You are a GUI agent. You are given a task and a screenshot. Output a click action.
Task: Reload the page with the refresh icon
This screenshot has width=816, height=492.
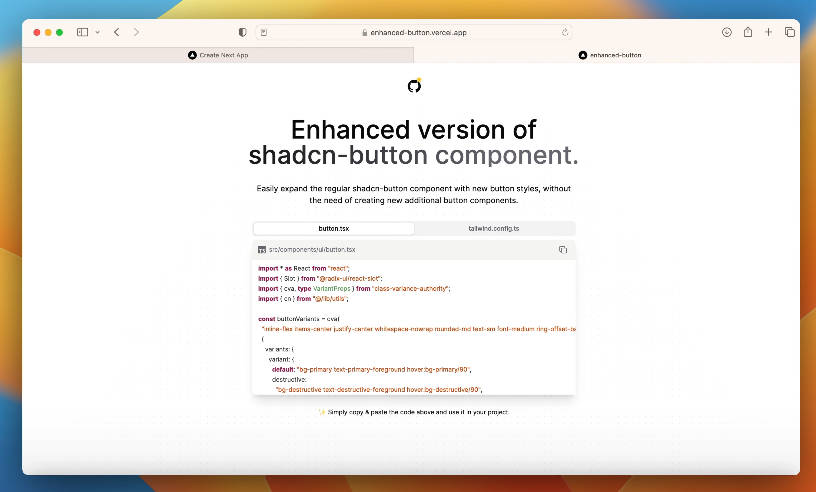tap(565, 32)
